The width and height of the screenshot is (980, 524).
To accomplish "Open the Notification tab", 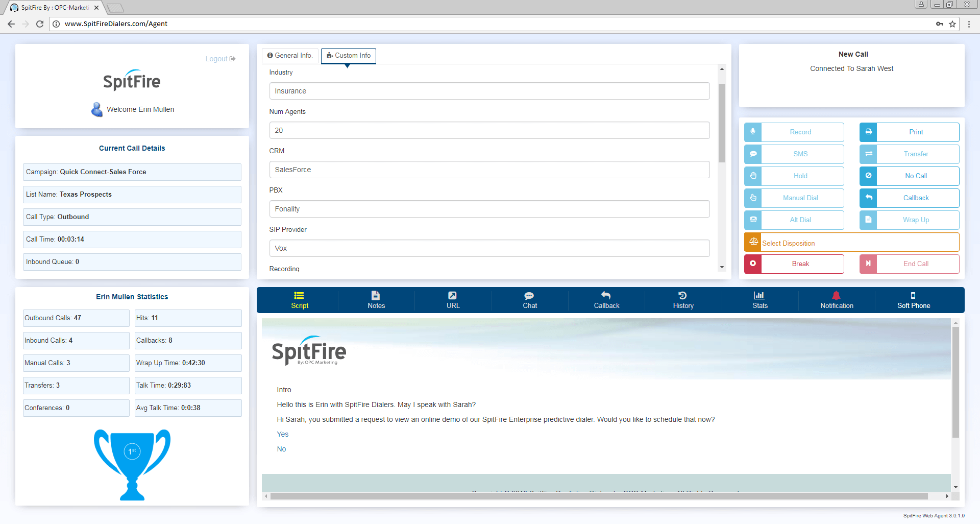I will (x=837, y=300).
